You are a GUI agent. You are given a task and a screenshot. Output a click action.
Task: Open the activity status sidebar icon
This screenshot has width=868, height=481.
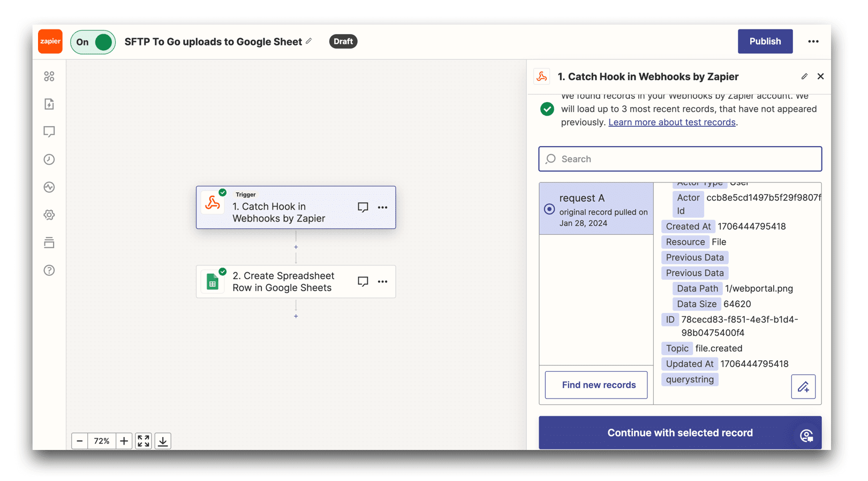tap(49, 187)
